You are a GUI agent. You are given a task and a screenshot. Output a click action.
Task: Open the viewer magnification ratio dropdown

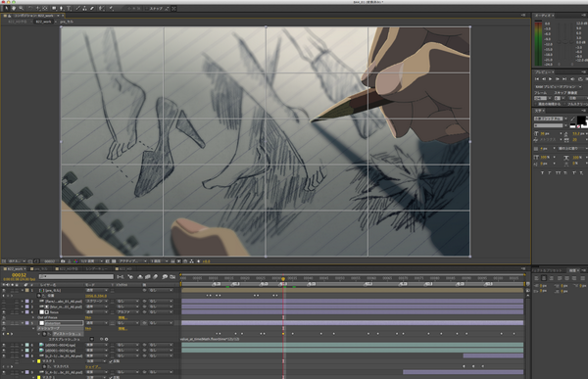(x=17, y=261)
